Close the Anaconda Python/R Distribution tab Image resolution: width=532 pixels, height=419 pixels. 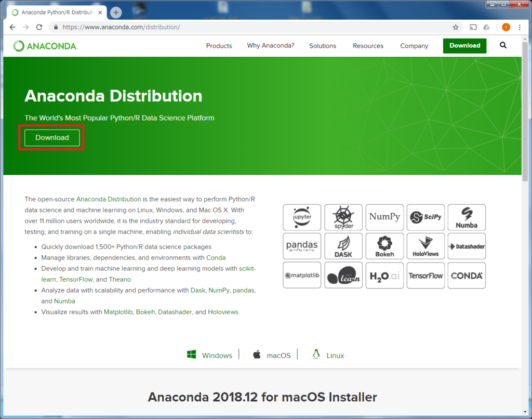pos(100,12)
